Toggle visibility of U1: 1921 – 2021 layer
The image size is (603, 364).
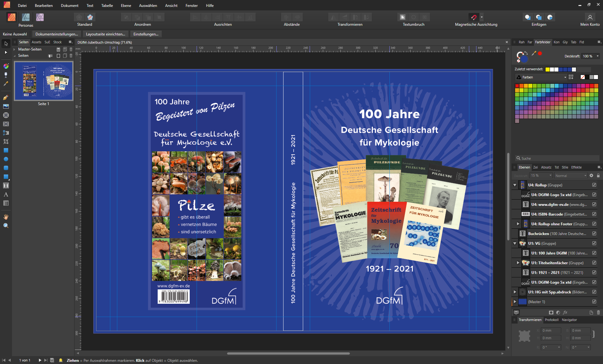tap(594, 273)
